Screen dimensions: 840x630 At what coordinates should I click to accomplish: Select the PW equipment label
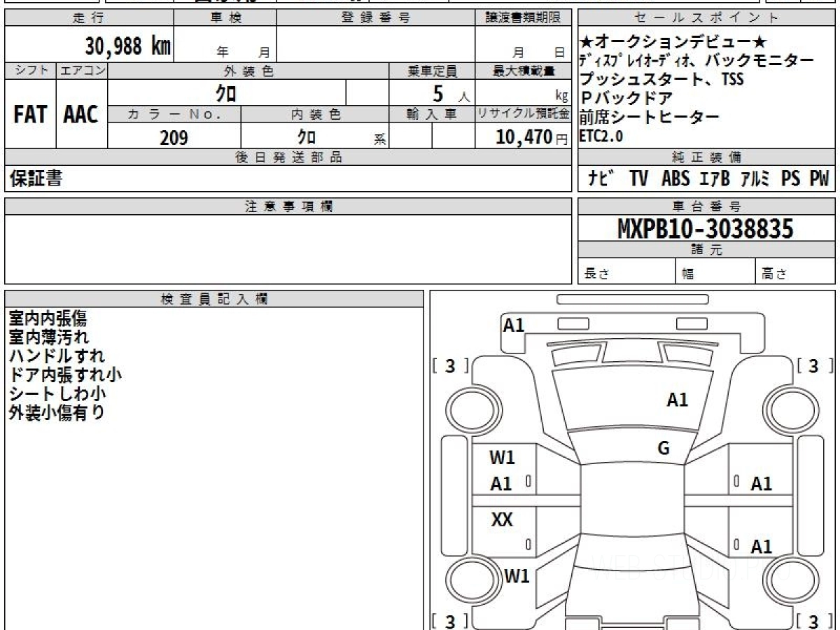[819, 179]
